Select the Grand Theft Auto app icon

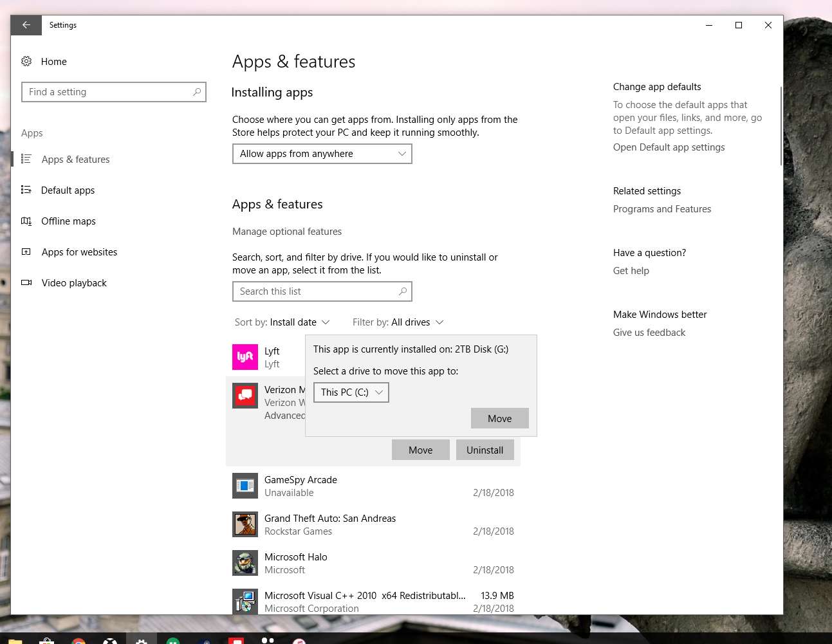pyautogui.click(x=245, y=524)
